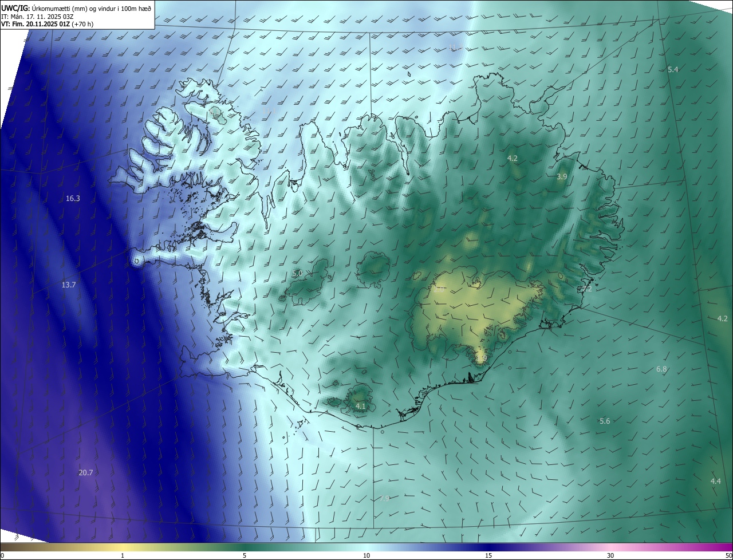
Task: Click the 10 tick on the color scale
Action: click(x=366, y=555)
